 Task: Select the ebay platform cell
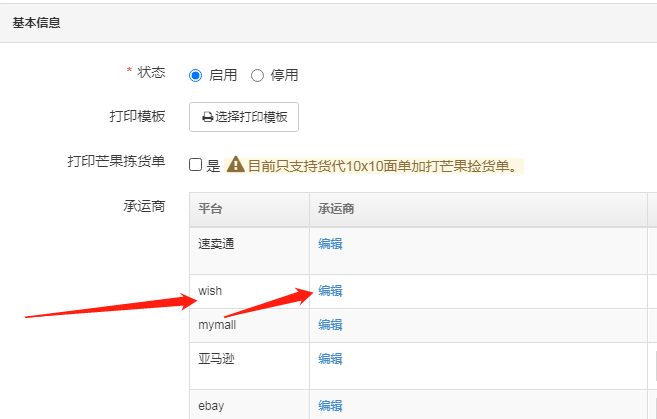pos(249,405)
